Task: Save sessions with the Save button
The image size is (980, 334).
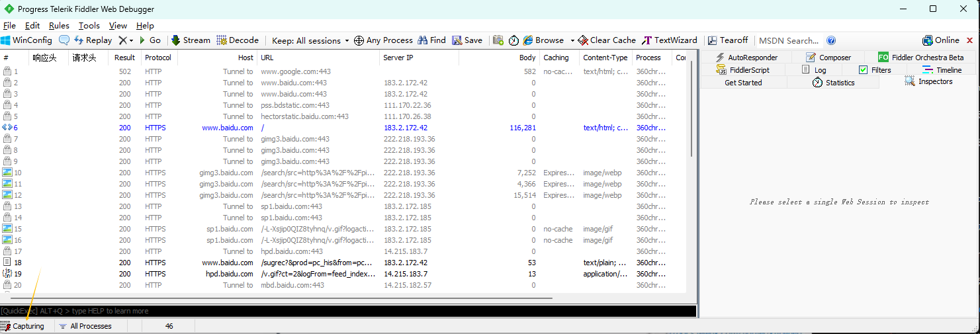Action: pyautogui.click(x=467, y=40)
